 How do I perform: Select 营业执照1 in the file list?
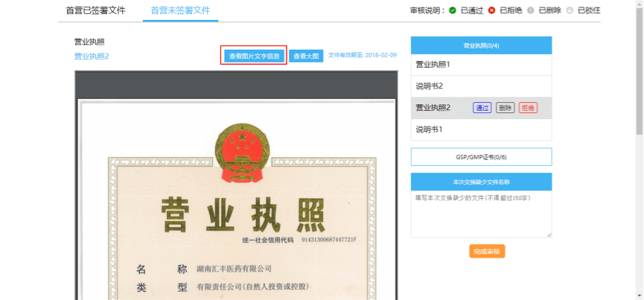482,65
